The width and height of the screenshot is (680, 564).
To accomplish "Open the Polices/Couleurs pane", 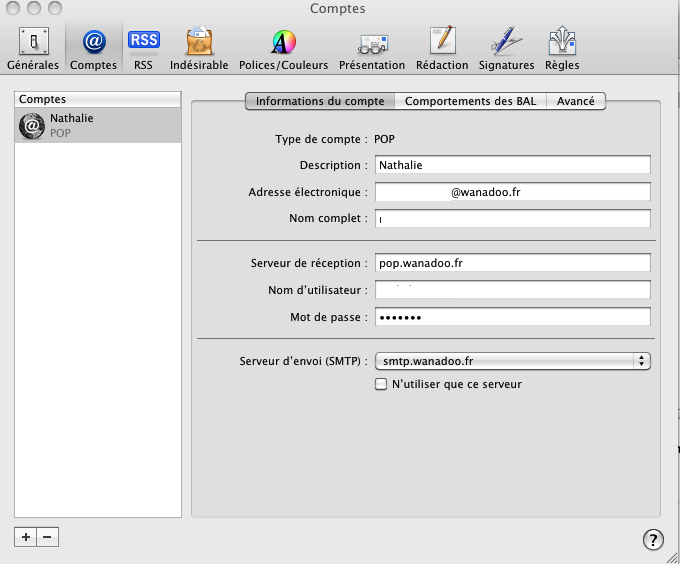I will coord(284,49).
